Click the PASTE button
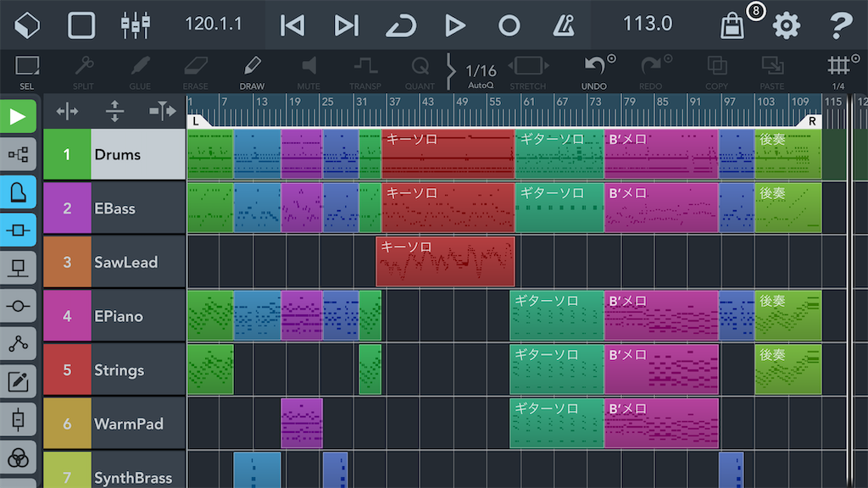The width and height of the screenshot is (868, 488). [x=772, y=72]
